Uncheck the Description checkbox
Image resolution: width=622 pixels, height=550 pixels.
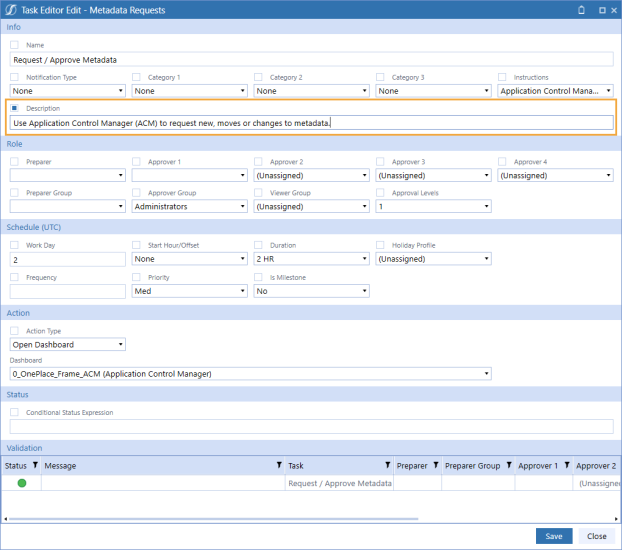click(14, 108)
